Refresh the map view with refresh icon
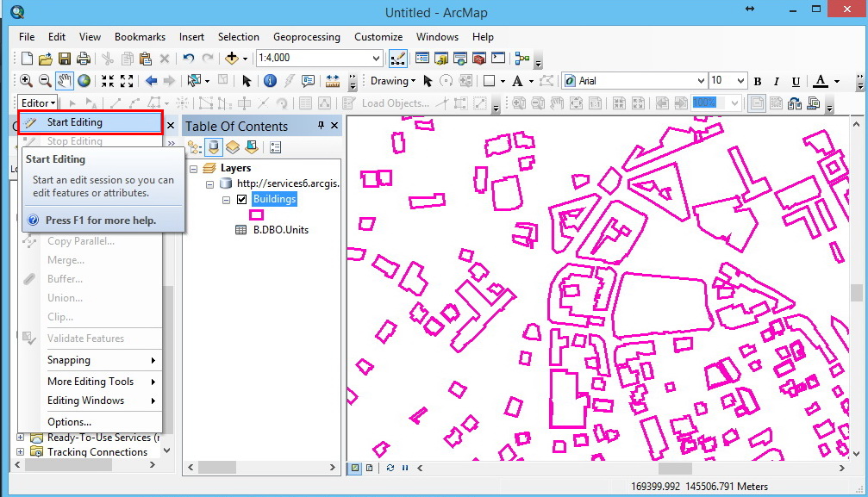868x497 pixels. click(390, 468)
